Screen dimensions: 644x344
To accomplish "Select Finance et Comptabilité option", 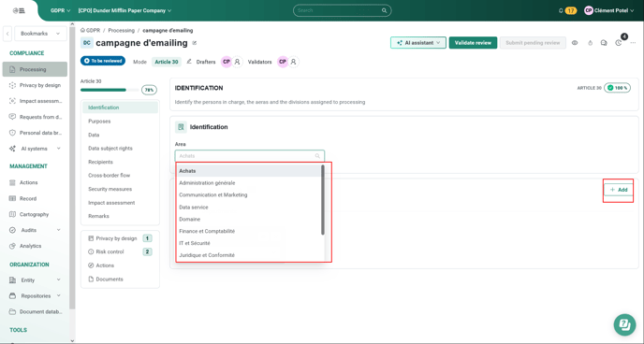I will pos(249,231).
